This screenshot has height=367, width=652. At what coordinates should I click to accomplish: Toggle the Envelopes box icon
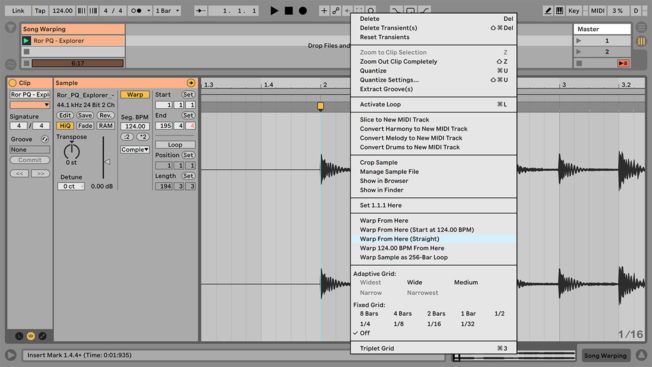tap(42, 336)
